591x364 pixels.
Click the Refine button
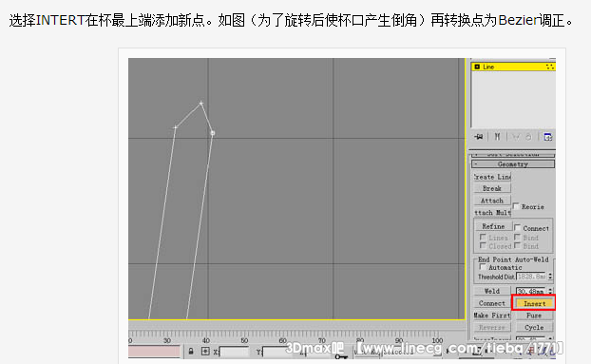[x=493, y=226]
